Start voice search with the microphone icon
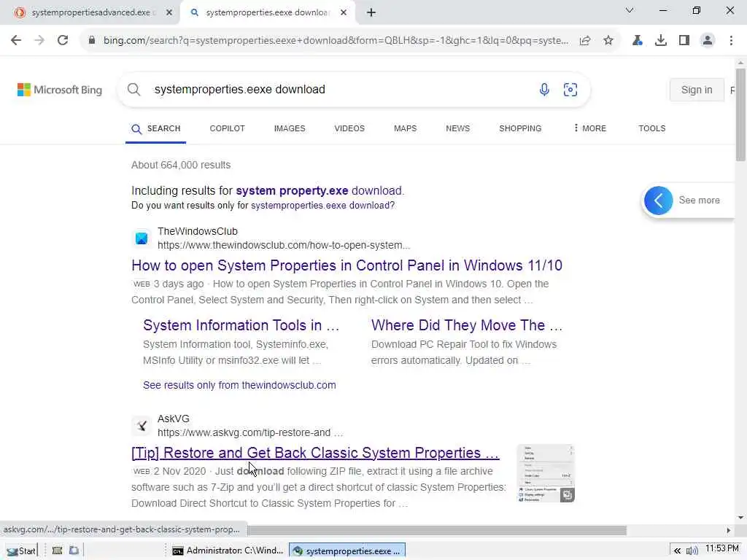The height and width of the screenshot is (560, 747). 544,90
